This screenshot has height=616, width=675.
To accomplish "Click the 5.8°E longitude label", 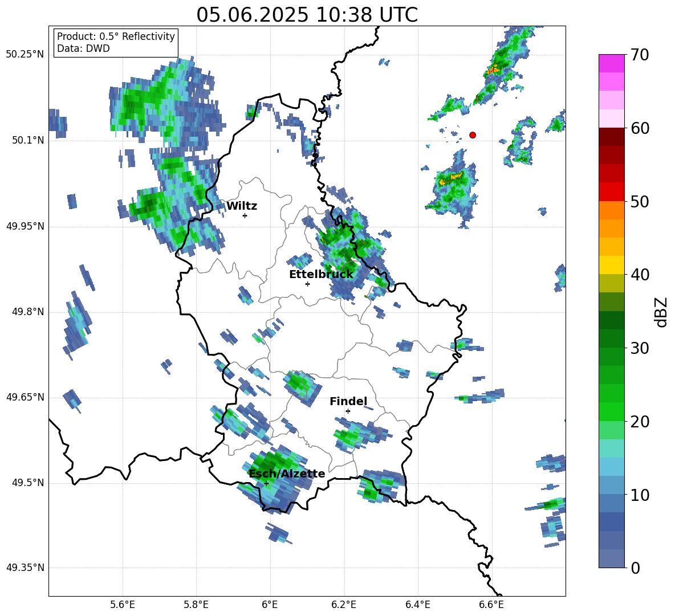I will click(x=196, y=605).
